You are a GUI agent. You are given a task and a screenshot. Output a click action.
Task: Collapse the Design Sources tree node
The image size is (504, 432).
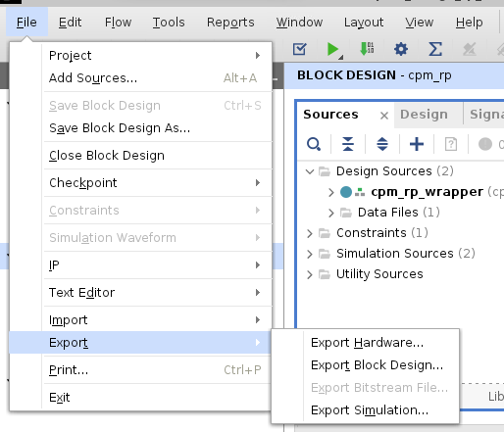310,171
